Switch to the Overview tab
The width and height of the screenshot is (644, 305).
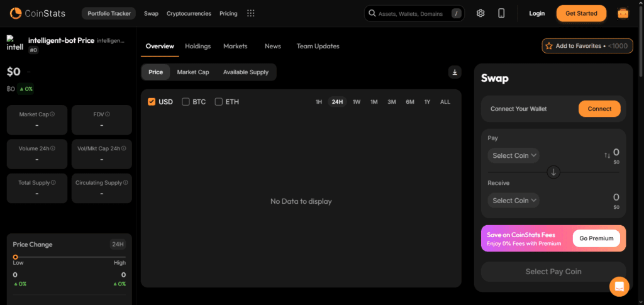(x=160, y=47)
